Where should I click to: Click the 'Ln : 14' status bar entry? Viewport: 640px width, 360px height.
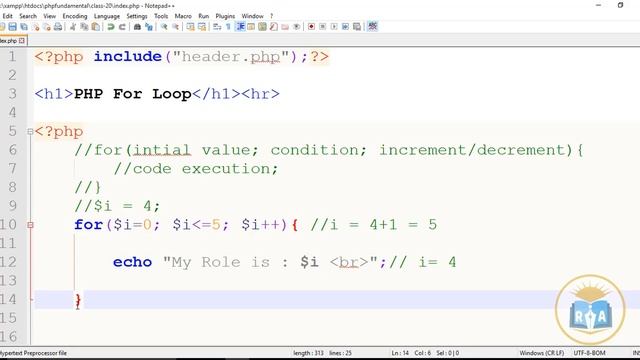coord(400,353)
